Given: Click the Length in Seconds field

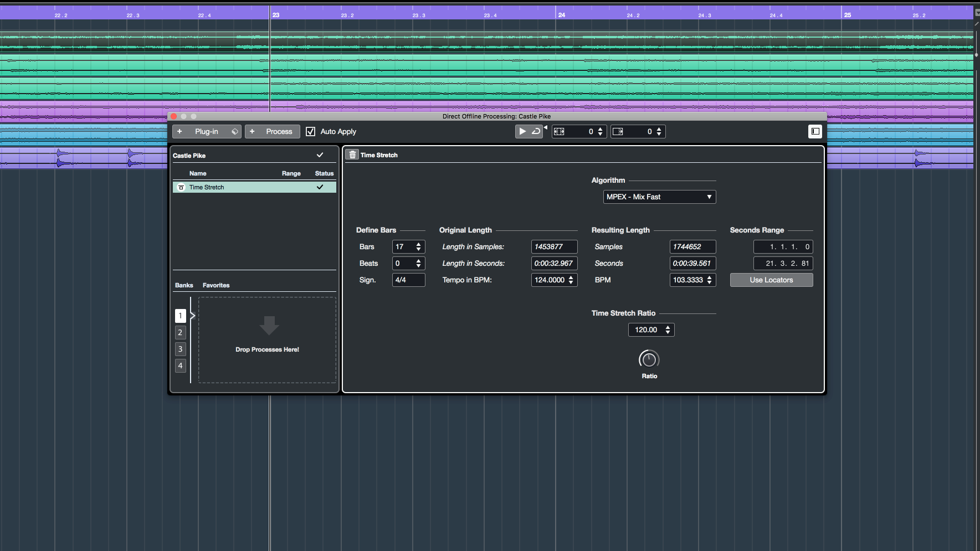Looking at the screenshot, I should pos(554,263).
